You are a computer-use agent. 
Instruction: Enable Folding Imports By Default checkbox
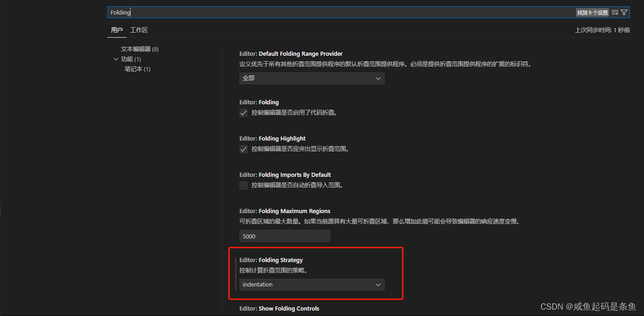(x=244, y=185)
